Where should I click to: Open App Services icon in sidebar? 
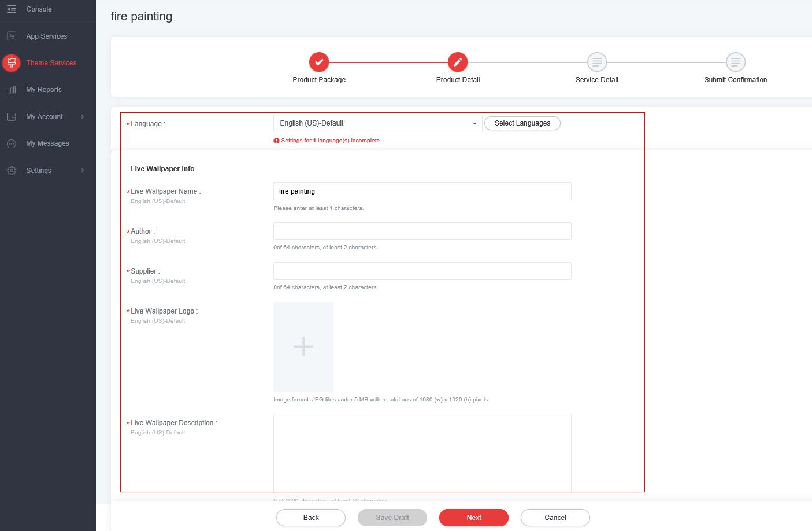(12, 36)
